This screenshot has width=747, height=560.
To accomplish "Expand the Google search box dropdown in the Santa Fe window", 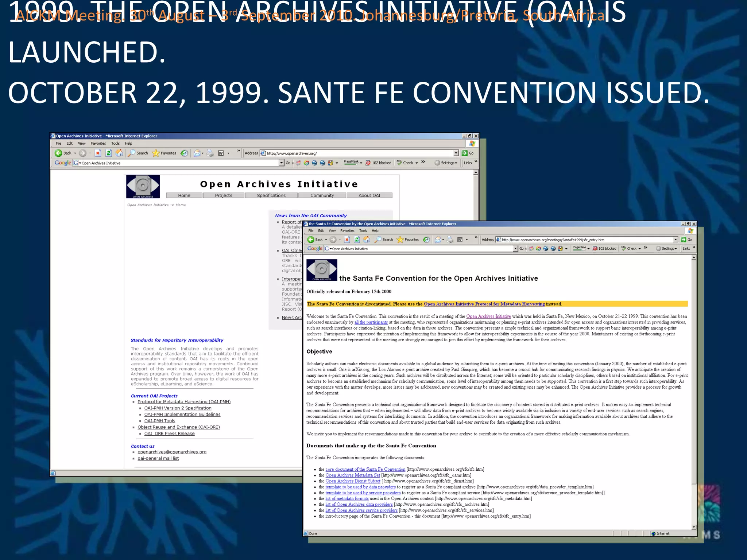I will coord(515,249).
